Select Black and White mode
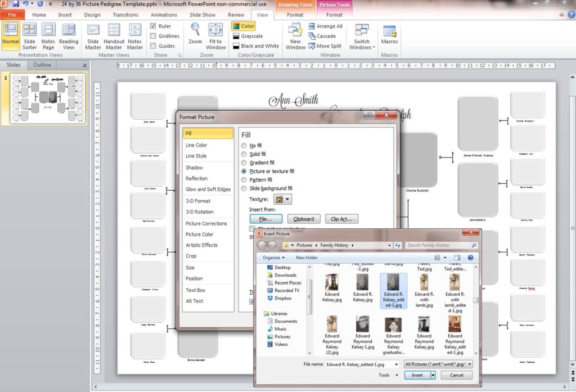Viewport: 576px width, 392px height. pyautogui.click(x=256, y=46)
